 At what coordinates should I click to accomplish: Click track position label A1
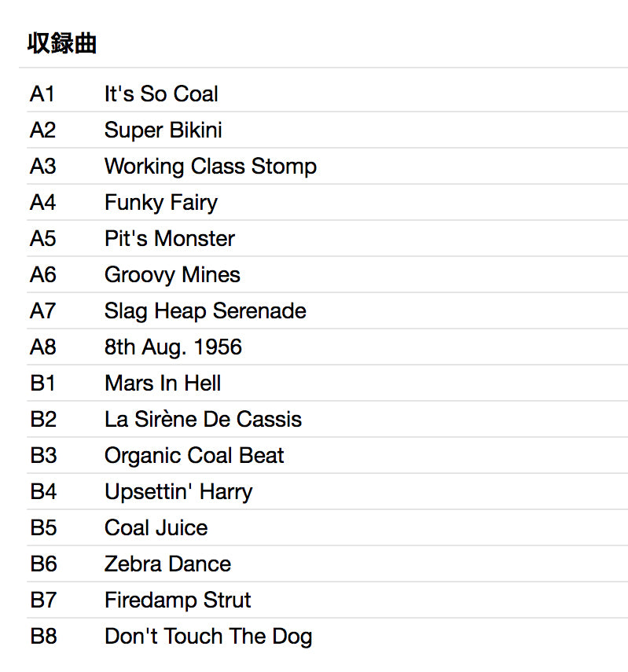(x=42, y=94)
